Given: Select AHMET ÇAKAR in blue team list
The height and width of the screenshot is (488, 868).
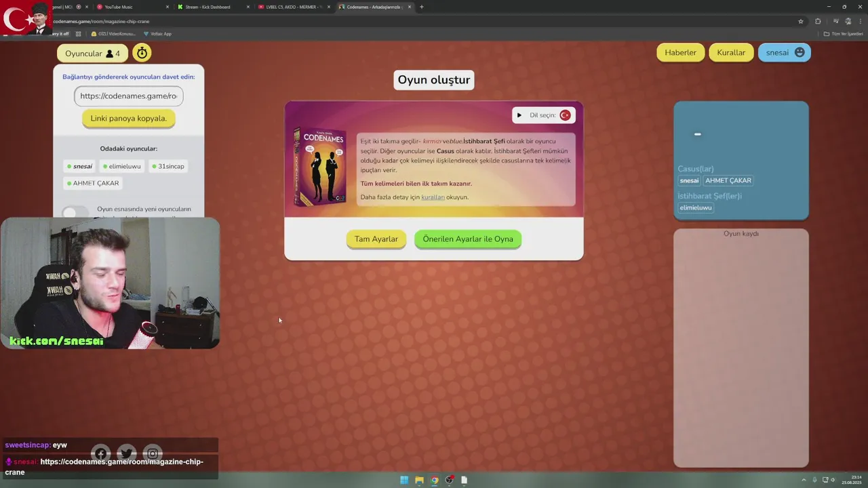Looking at the screenshot, I should click(728, 181).
